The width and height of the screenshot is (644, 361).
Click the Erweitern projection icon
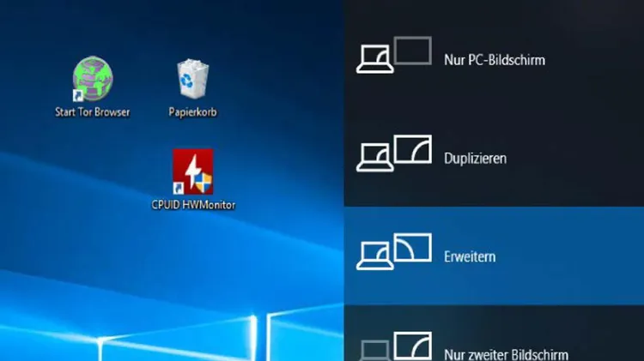pos(394,252)
